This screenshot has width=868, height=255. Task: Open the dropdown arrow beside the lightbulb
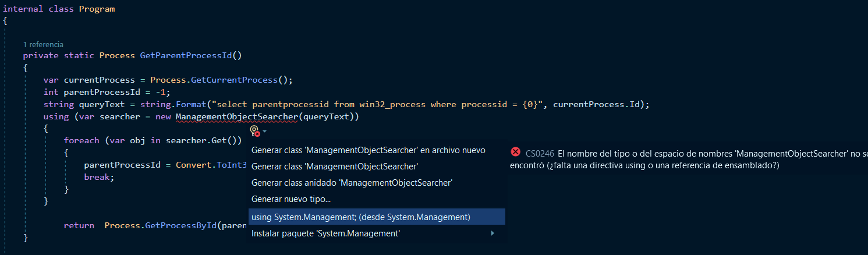click(265, 132)
